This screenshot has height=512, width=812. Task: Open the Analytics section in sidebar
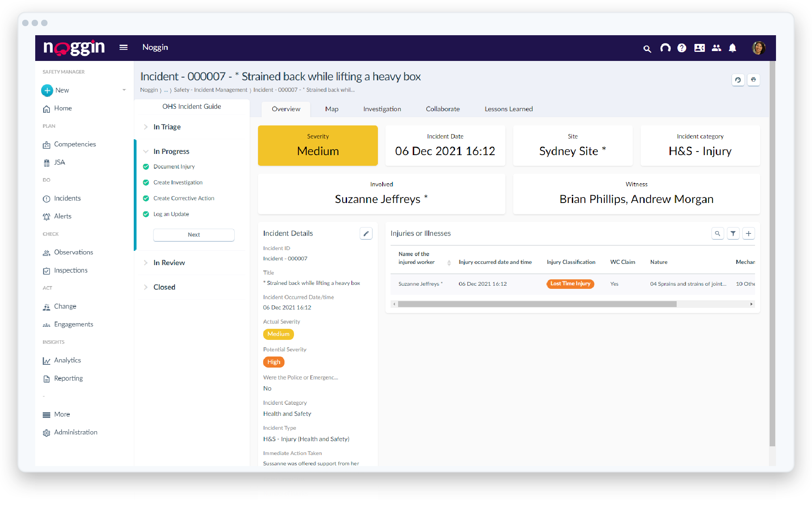(x=67, y=360)
